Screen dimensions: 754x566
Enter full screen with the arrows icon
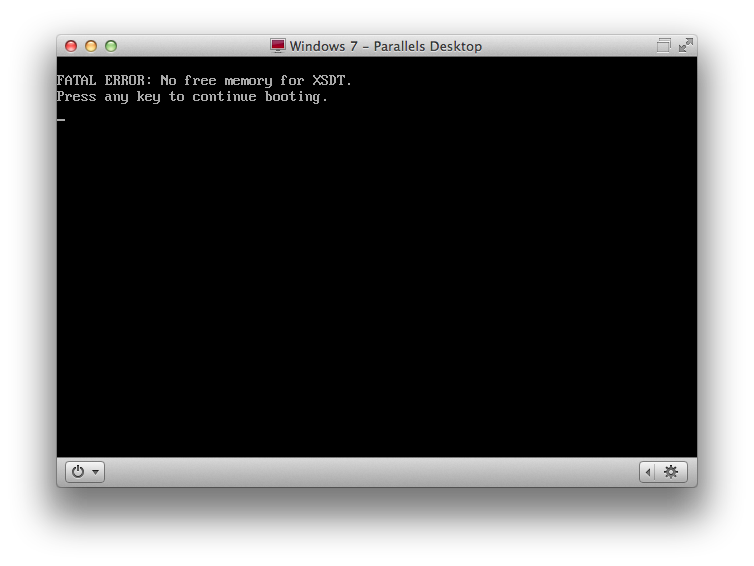coord(686,45)
